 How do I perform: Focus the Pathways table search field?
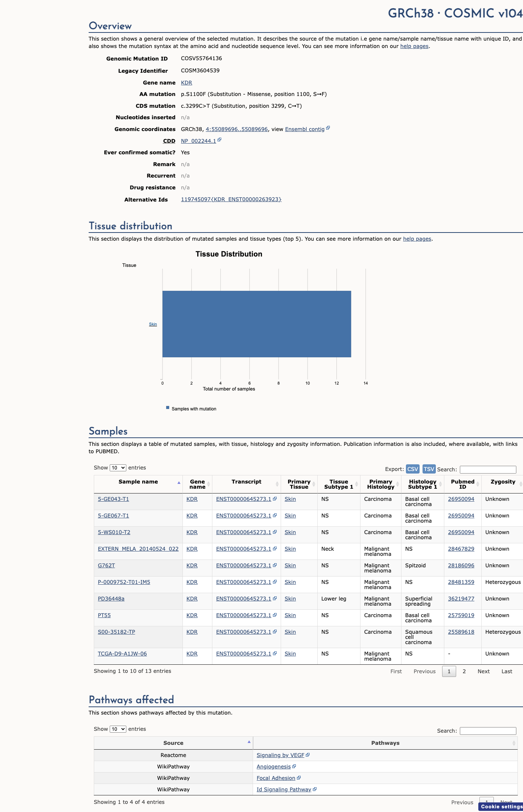coord(488,731)
